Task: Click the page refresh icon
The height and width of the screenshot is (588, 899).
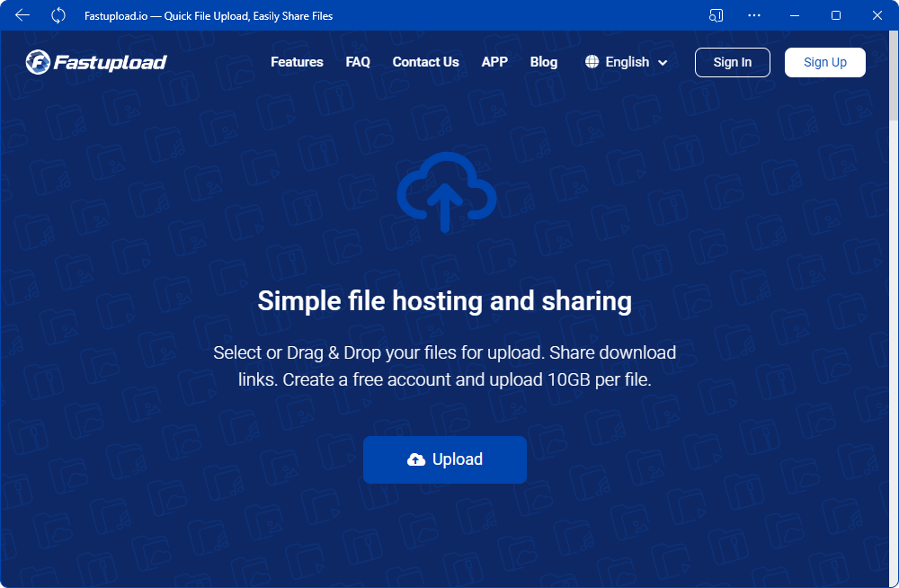Action: pos(57,15)
